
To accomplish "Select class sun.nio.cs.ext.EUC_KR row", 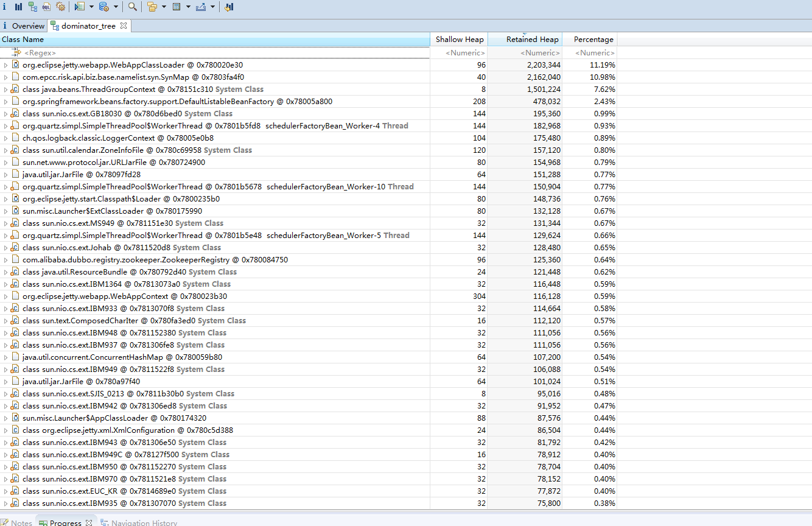I will tap(309, 491).
